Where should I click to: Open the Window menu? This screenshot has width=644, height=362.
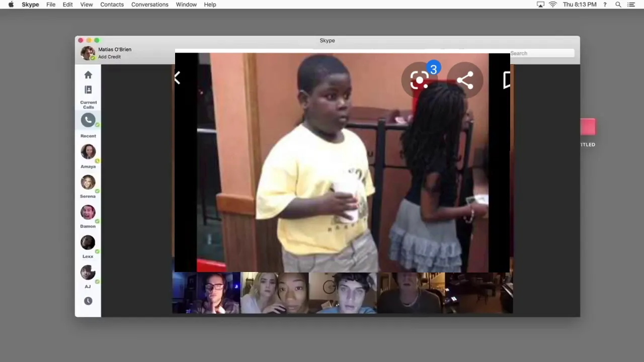186,5
